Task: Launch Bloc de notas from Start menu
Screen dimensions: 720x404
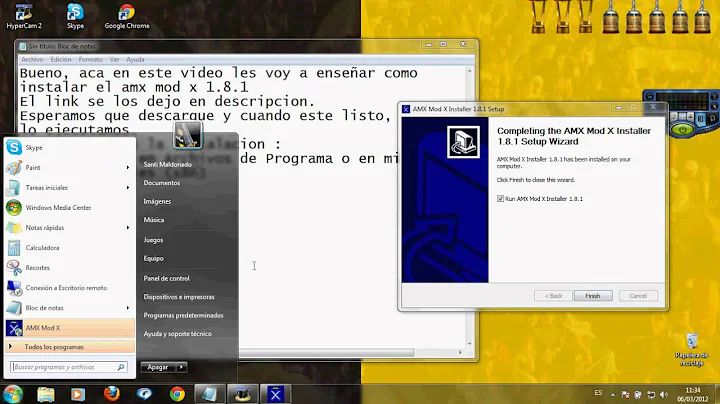Action: coord(69,308)
